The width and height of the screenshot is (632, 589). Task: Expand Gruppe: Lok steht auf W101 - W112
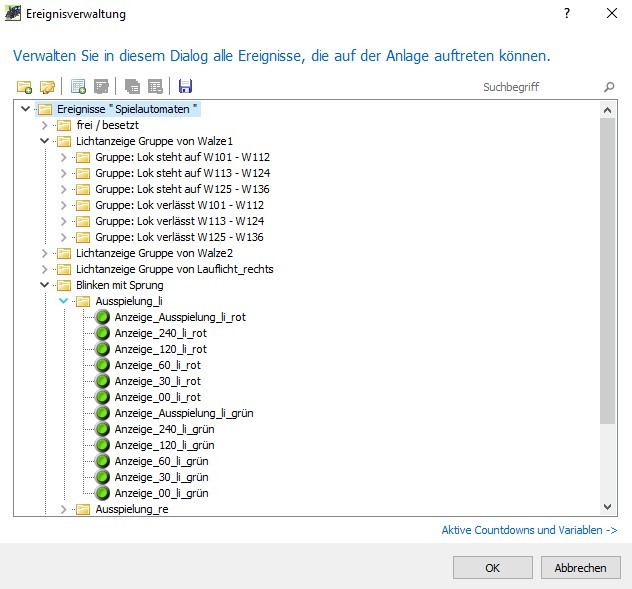[x=63, y=157]
